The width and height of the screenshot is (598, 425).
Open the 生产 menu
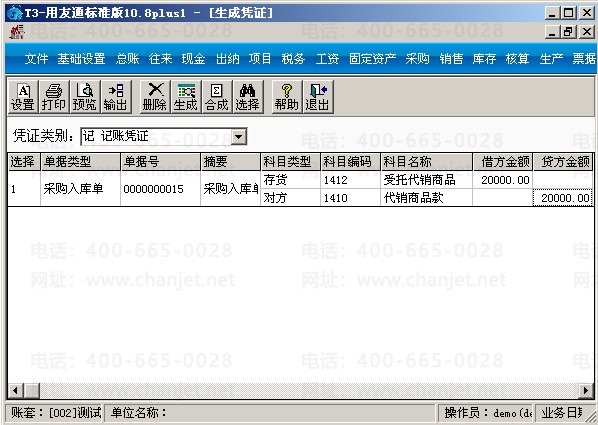click(551, 59)
